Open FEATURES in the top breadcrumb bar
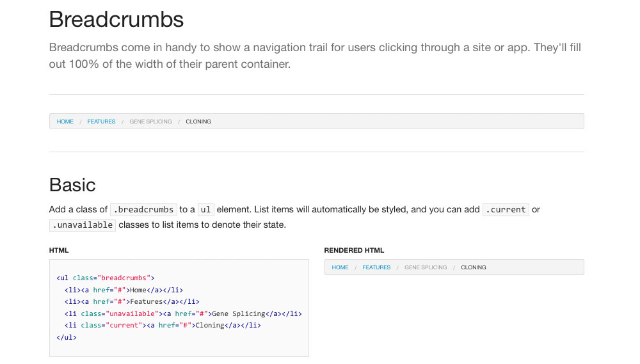This screenshot has width=640, height=364. click(x=101, y=122)
